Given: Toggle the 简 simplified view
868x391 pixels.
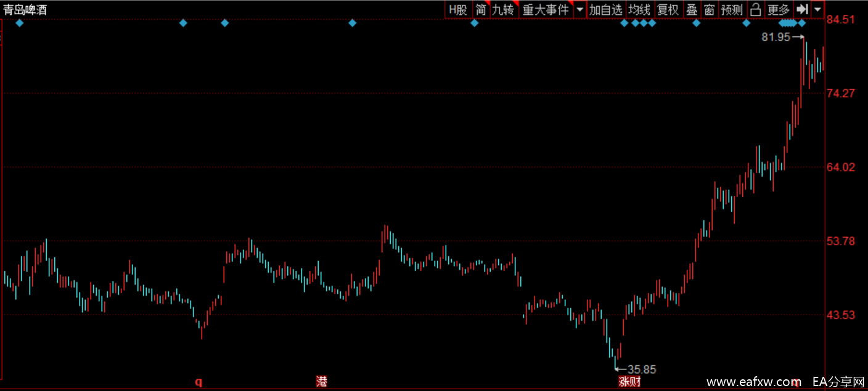Looking at the screenshot, I should click(480, 10).
